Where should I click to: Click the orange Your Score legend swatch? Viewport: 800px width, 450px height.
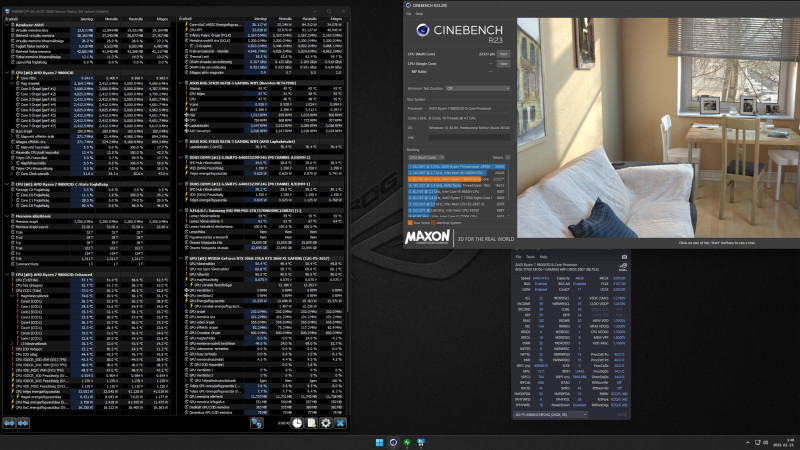point(410,223)
